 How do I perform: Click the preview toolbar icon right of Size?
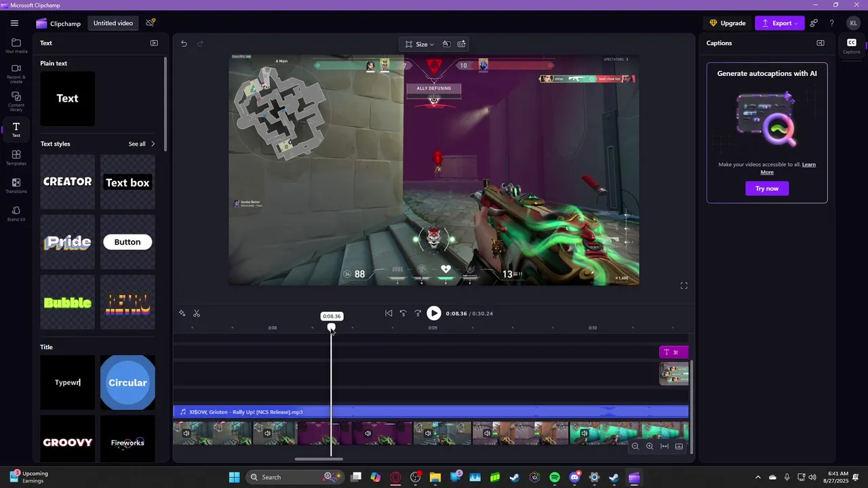tap(446, 44)
